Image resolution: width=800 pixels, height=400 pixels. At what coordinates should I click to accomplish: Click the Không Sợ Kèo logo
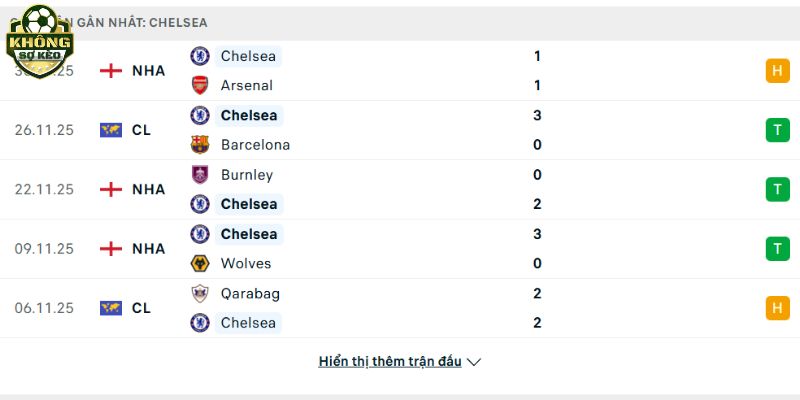tap(39, 39)
